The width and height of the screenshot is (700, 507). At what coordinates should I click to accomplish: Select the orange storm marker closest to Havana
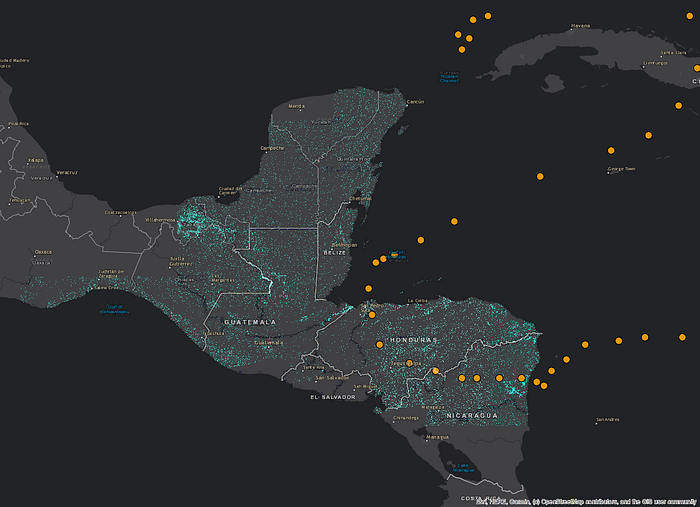pyautogui.click(x=488, y=16)
